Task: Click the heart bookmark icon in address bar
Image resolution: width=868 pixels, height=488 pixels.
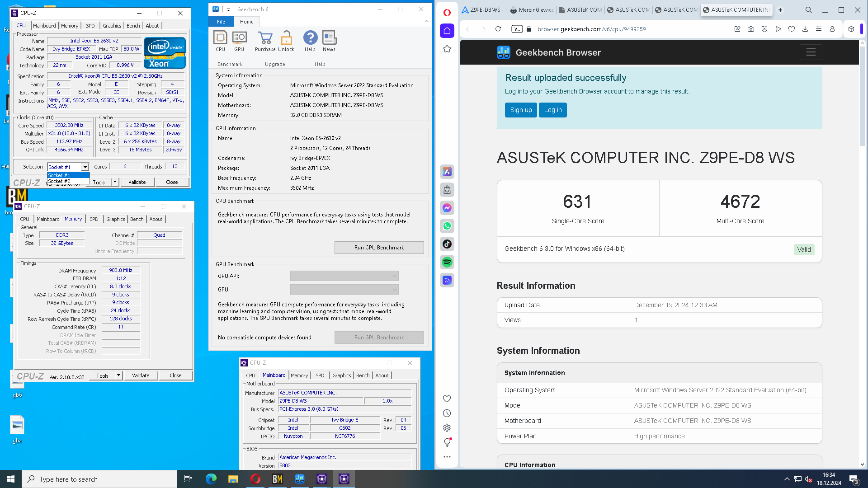Action: (x=792, y=29)
